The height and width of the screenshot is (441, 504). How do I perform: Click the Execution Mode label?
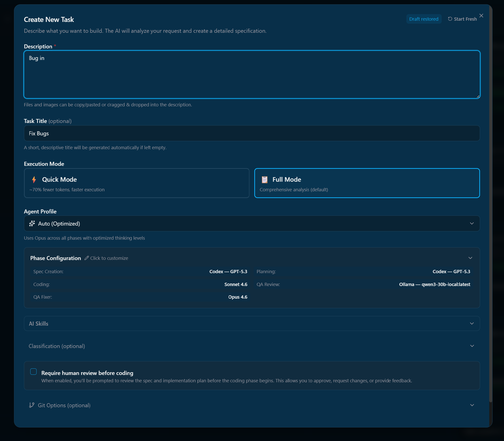pos(44,164)
